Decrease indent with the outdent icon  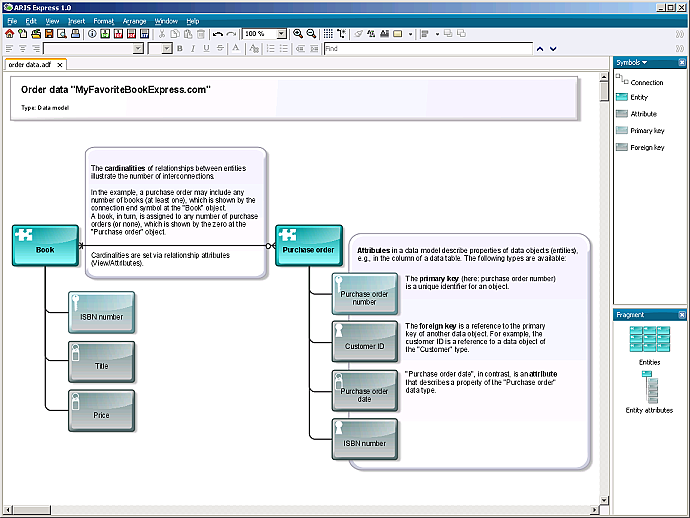(x=301, y=49)
